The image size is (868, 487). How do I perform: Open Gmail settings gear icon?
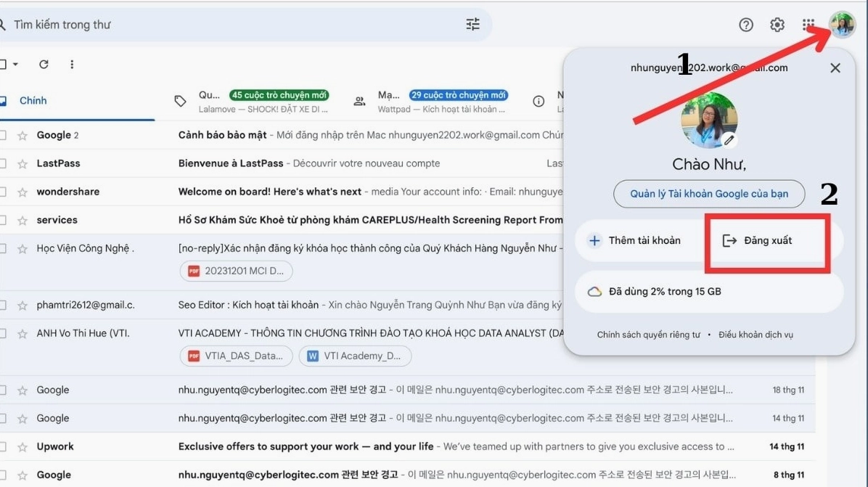coord(777,25)
